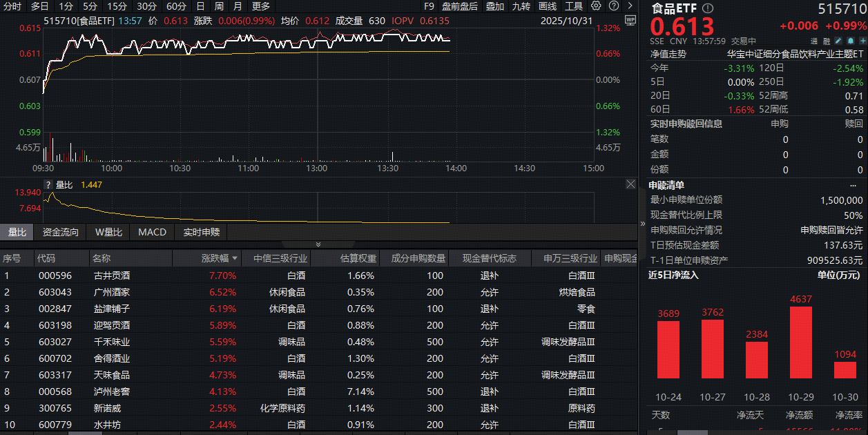Open the help question-mark icon

(613, 6)
